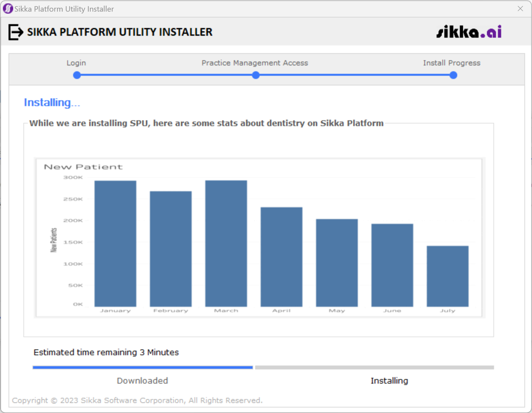Click the stats about dentistry caption
532x413 pixels.
206,123
